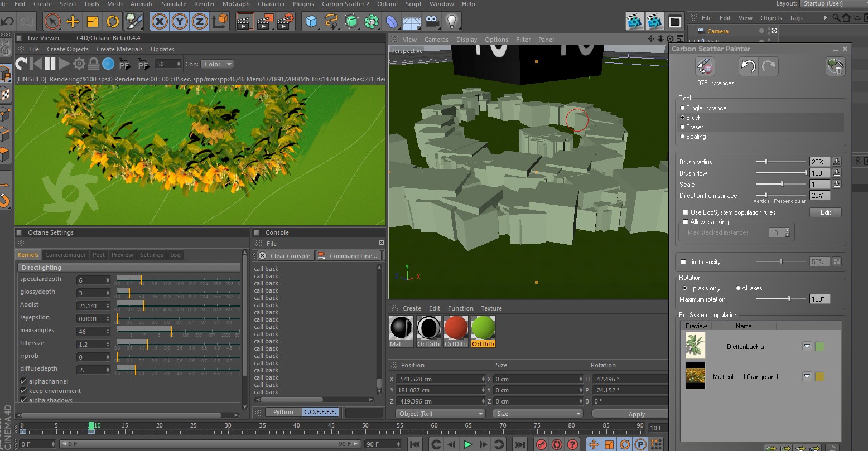Tick the Limit density checkbox
This screenshot has width=868, height=451.
(683, 262)
